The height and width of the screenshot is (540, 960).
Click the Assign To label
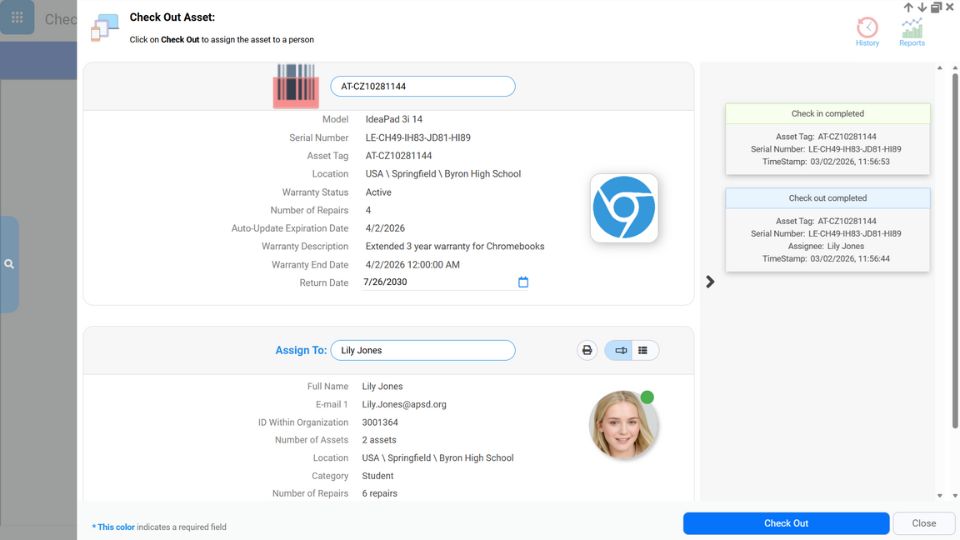[x=301, y=350]
